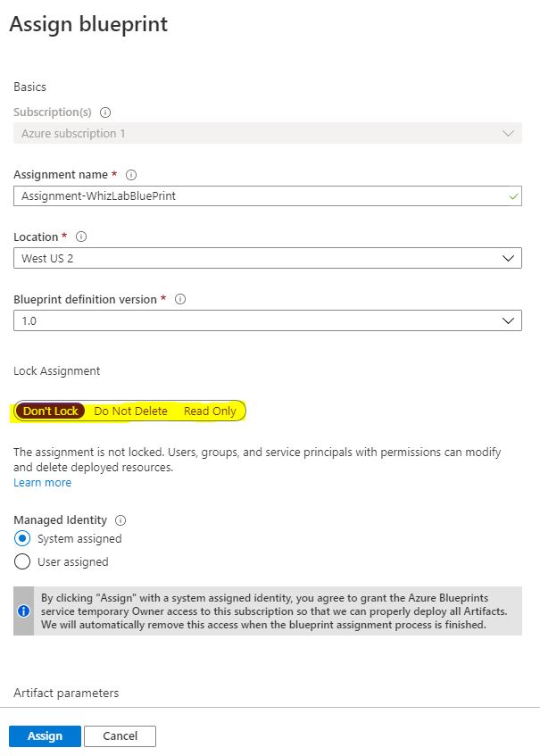Click info icon beside Subscription(s) label
540x756 pixels.
105,112
